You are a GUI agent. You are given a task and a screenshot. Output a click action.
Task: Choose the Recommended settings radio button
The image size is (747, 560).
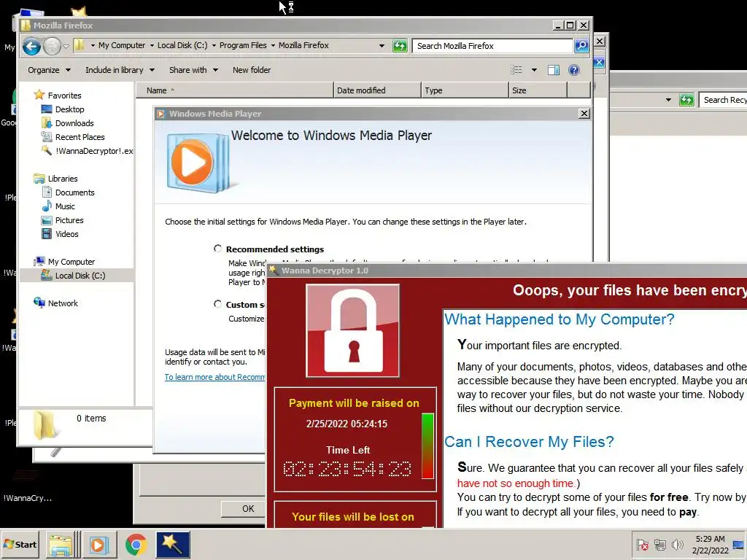click(217, 249)
